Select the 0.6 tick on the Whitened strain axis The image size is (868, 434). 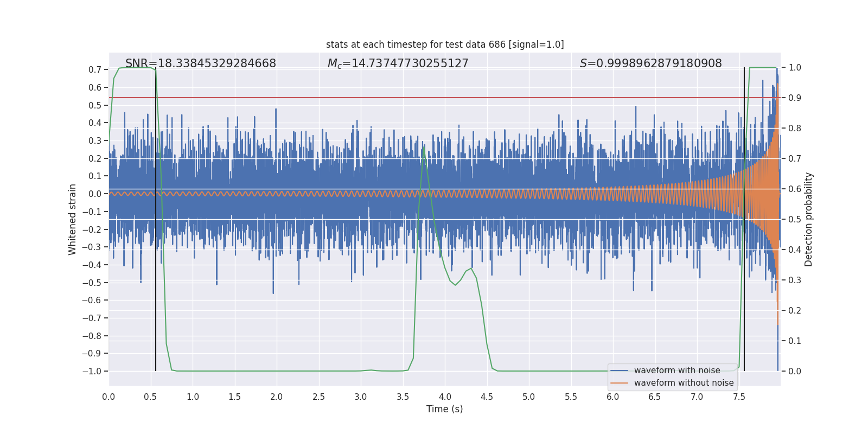95,87
